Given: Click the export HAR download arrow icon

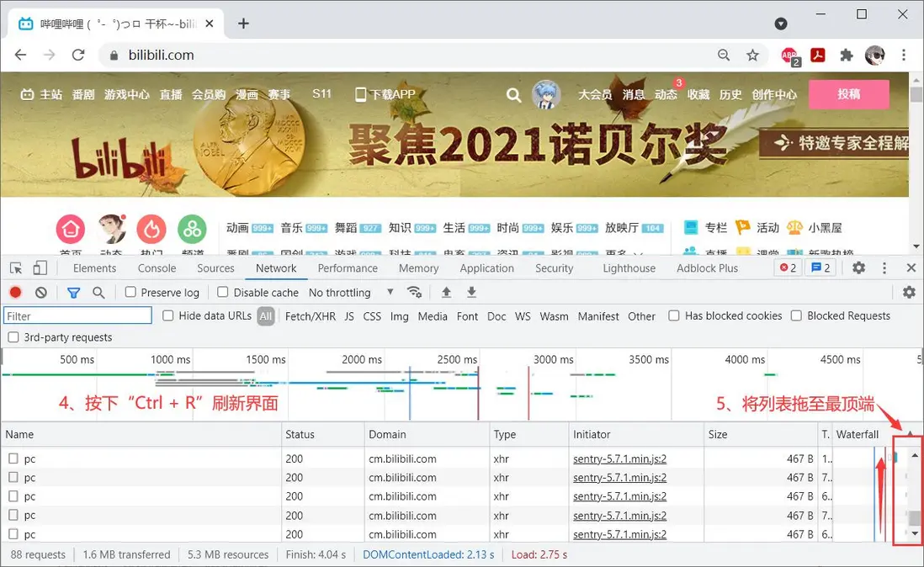Looking at the screenshot, I should coord(471,292).
